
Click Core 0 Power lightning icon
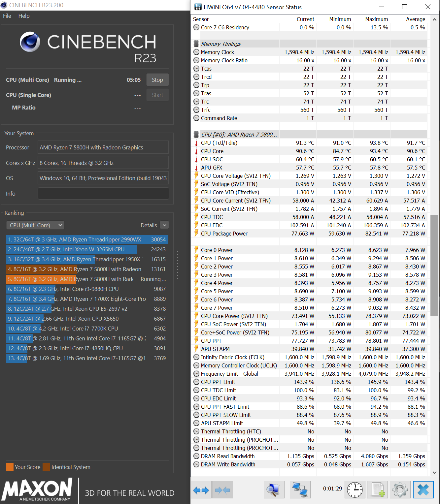[x=196, y=250]
